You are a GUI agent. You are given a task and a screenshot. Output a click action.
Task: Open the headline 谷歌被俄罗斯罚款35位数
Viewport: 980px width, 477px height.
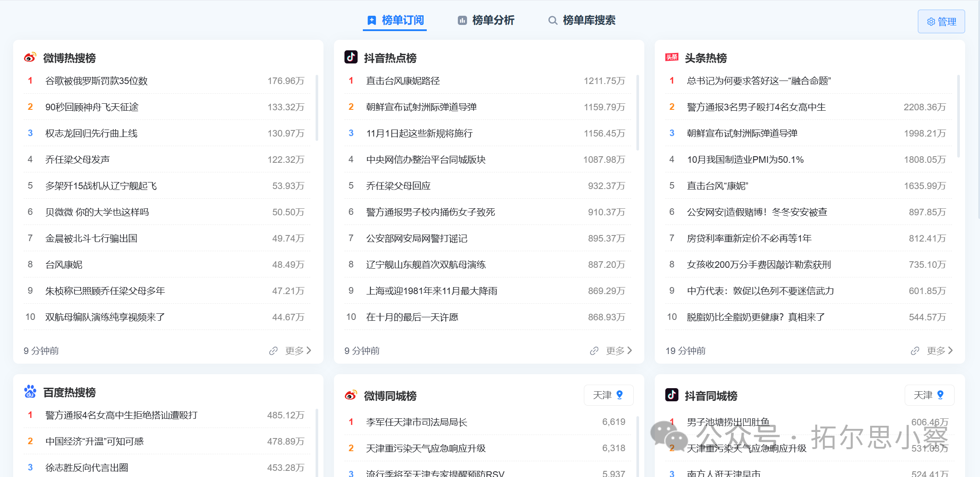tap(96, 81)
